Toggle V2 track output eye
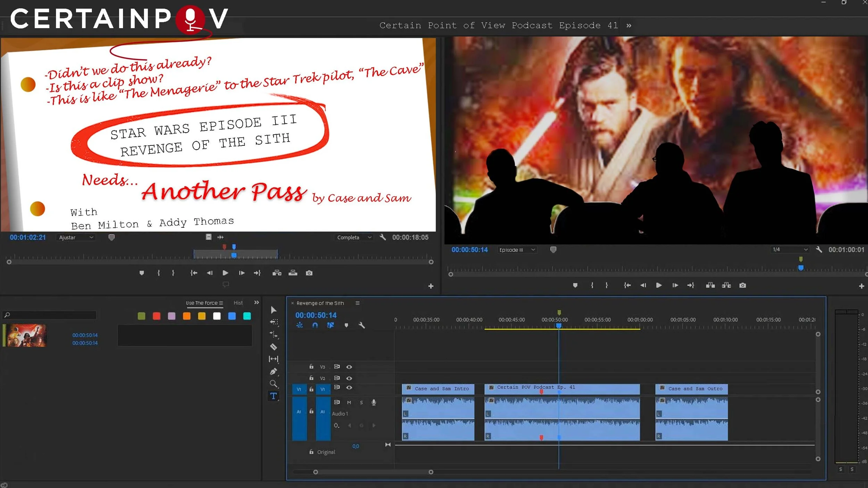The width and height of the screenshot is (868, 488). (x=349, y=378)
